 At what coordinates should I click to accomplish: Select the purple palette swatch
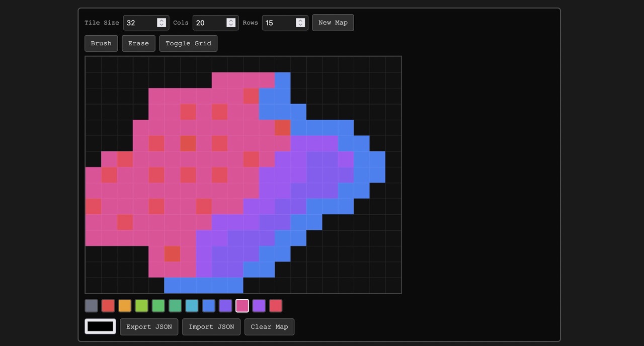click(x=225, y=305)
